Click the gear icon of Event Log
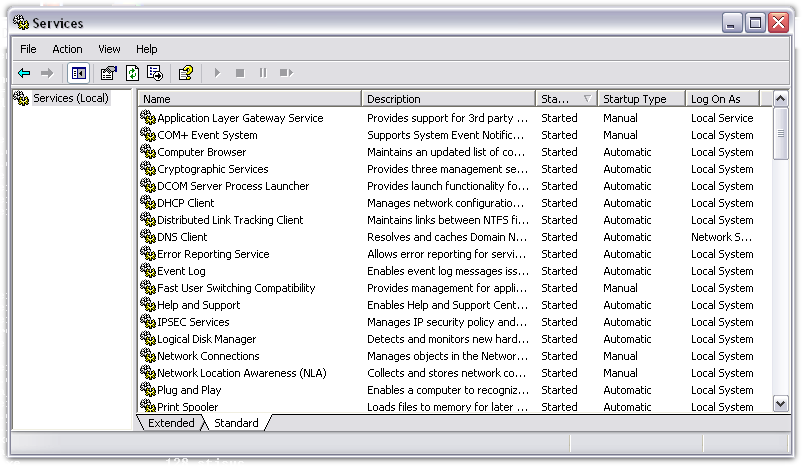Screen dimensions: 802x466 (x=148, y=271)
